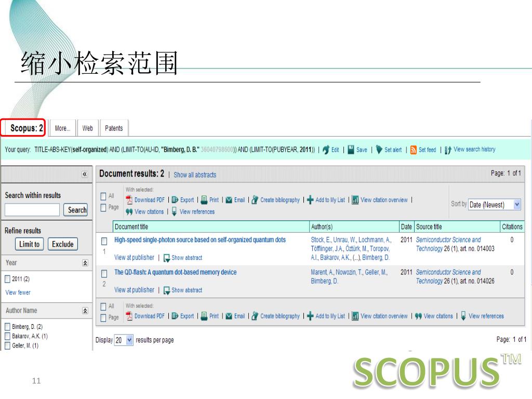Click View fewer under Year
532x399 pixels.
[18, 292]
